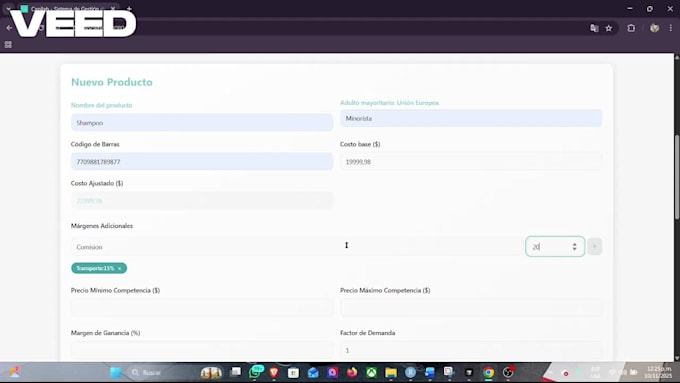Click the page vertical scrollbar thumb
Screen dimensions: 680x383
click(677, 178)
